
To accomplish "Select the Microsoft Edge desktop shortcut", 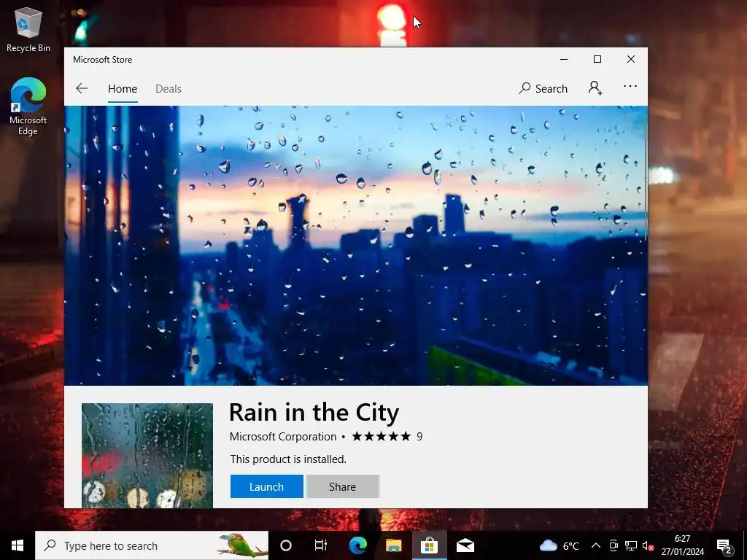I will click(x=28, y=106).
